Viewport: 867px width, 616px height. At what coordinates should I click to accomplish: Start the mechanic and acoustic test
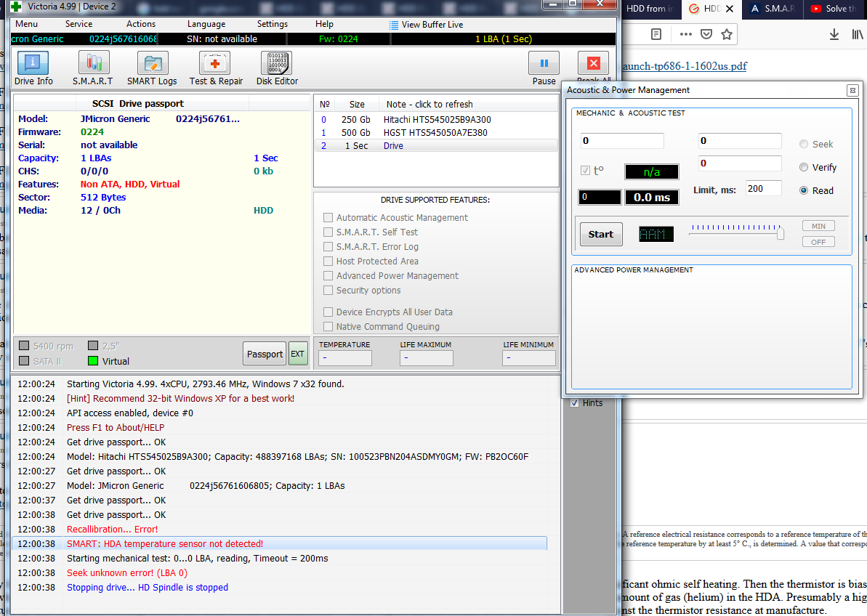click(601, 234)
